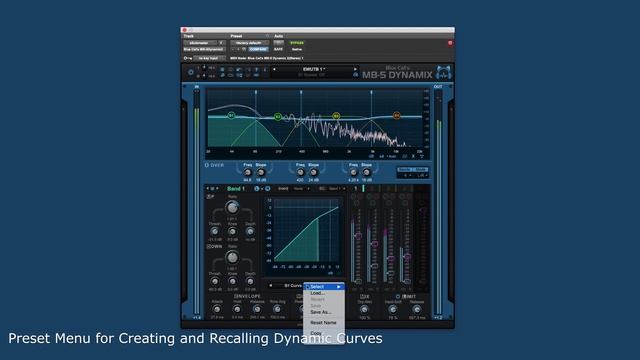The height and width of the screenshot is (360, 640).
Task: Click the UP section Ratio knob
Action: 232,208
